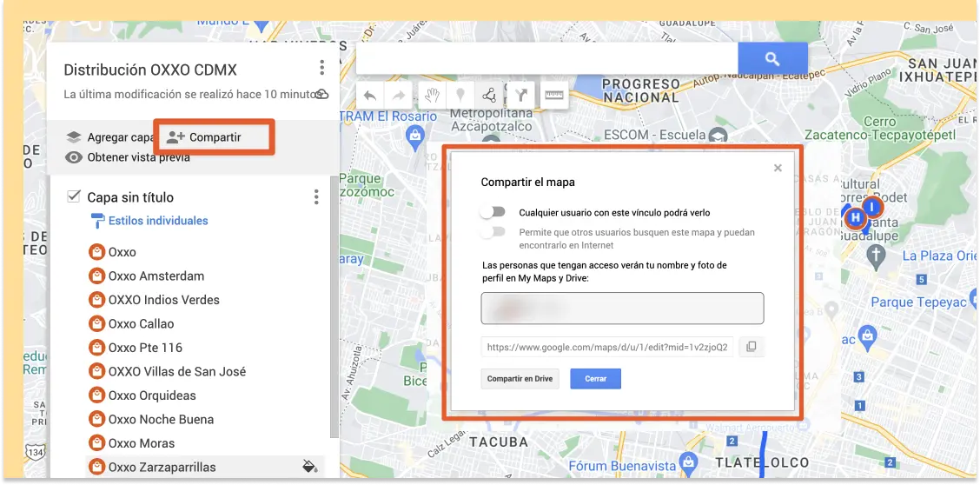Select the measure distance ruler tool

[x=553, y=96]
